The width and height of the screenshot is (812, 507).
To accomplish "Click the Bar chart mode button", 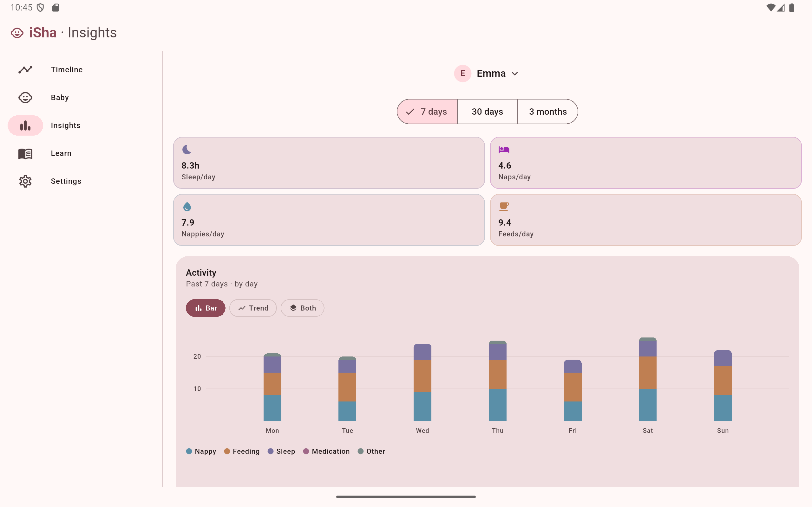I will [205, 308].
